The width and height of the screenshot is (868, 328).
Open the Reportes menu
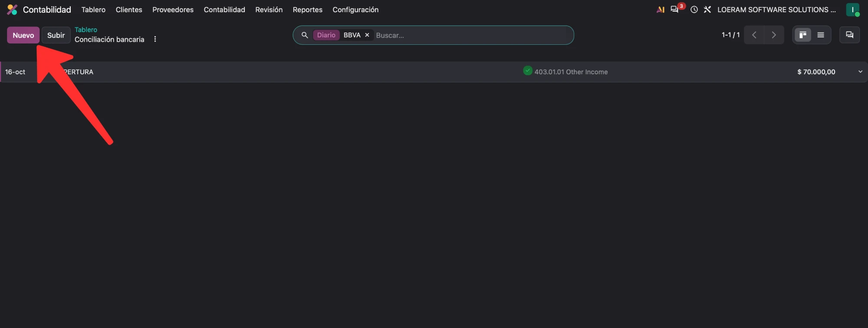tap(307, 10)
